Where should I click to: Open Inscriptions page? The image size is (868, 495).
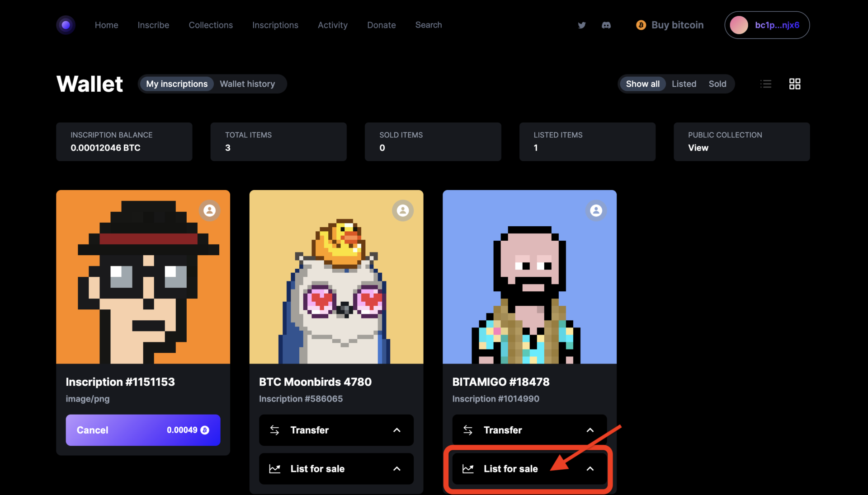coord(275,25)
